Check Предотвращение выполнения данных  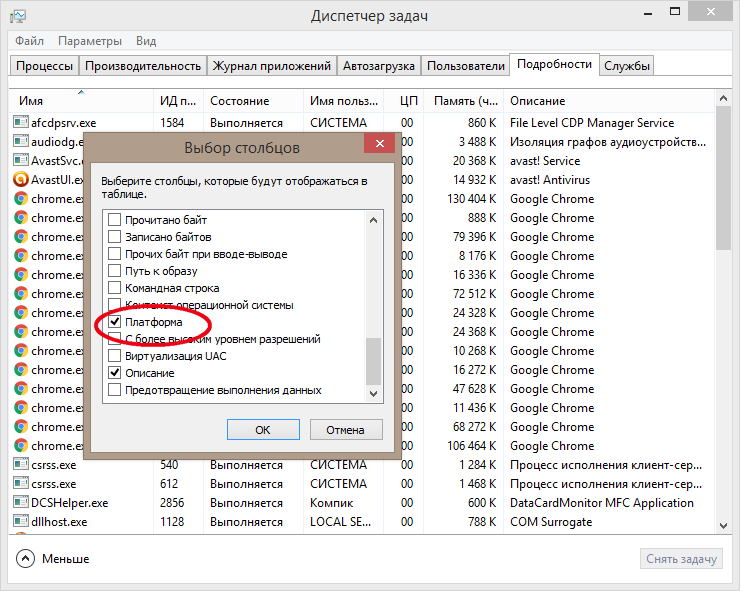tap(114, 390)
